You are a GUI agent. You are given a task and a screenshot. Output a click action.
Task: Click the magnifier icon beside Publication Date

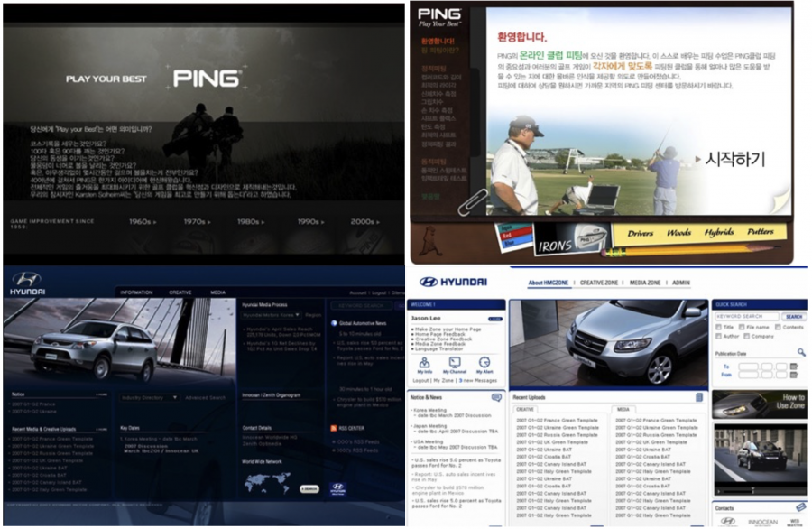pos(799,351)
